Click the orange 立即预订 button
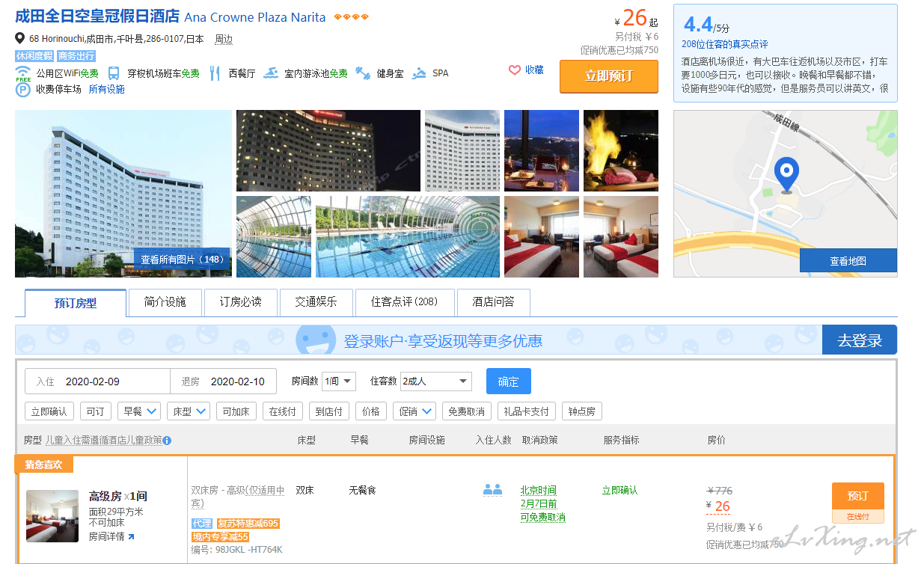924x564 pixels. [x=609, y=76]
